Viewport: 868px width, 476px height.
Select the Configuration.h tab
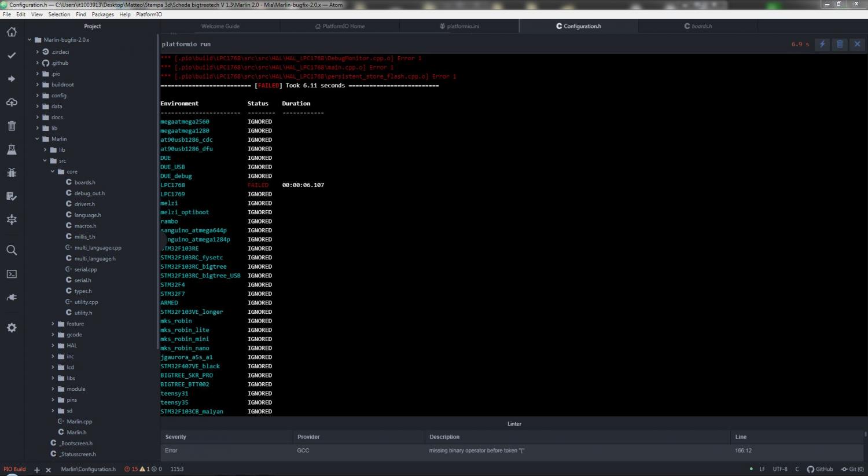click(579, 26)
